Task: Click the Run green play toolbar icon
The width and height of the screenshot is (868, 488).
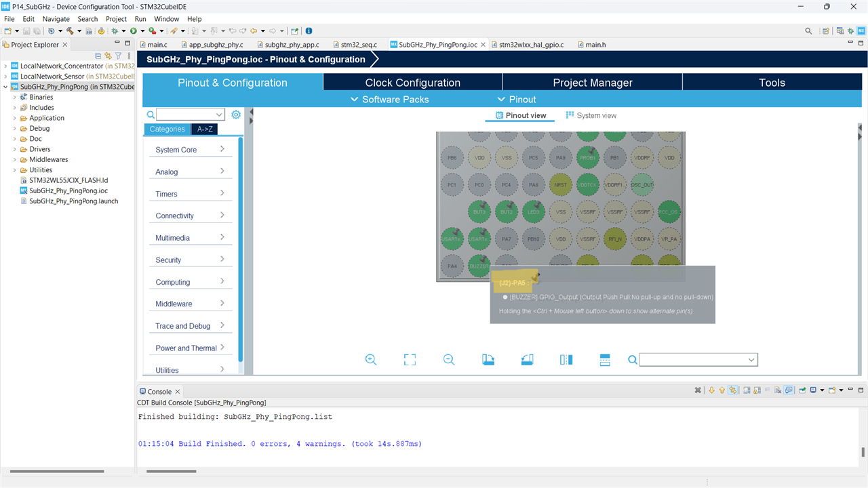Action: 134,30
